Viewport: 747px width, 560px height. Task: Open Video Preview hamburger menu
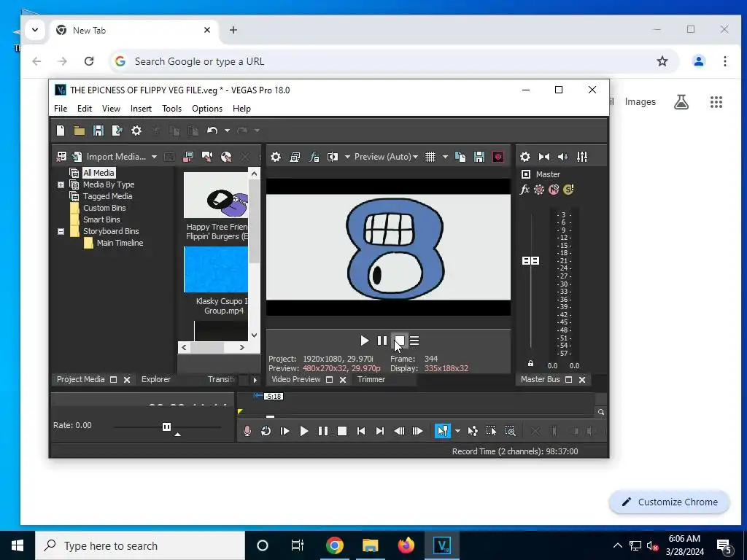click(414, 341)
